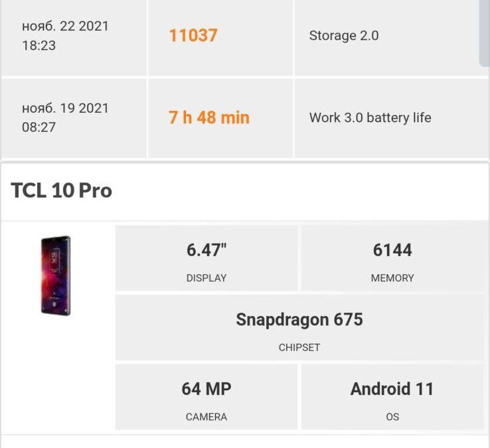The image size is (490, 448).
Task: Click the DISPLAY caption label
Action: tap(206, 278)
